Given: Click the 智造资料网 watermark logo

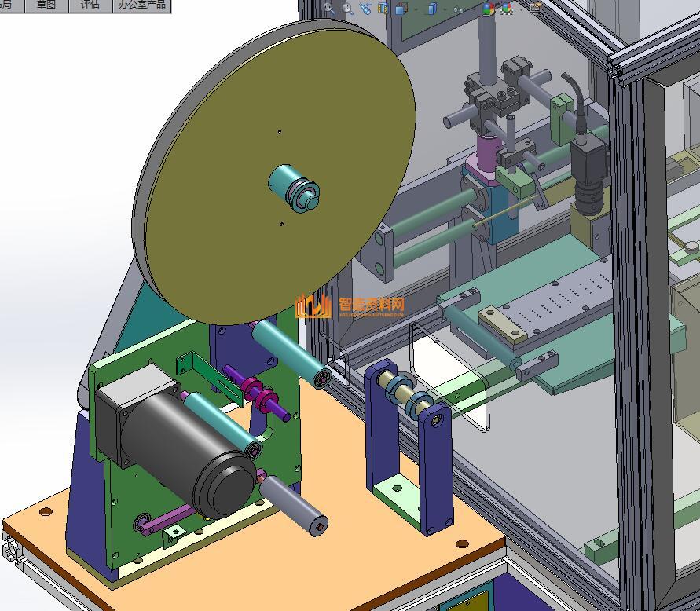Looking at the screenshot, I should (350, 306).
